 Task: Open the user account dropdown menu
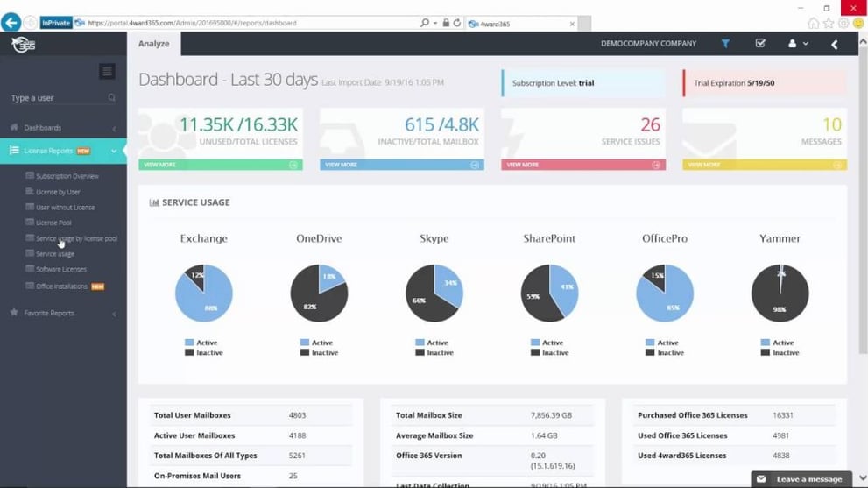coord(798,43)
